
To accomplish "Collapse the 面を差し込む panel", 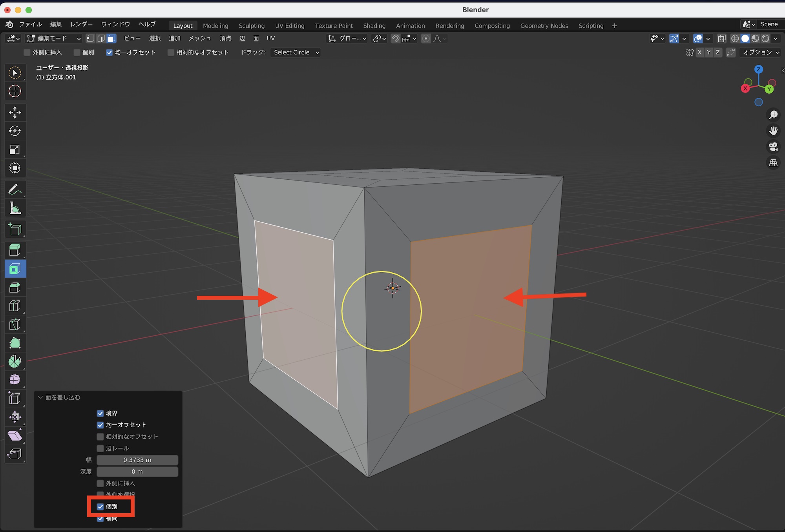I will pyautogui.click(x=40, y=397).
